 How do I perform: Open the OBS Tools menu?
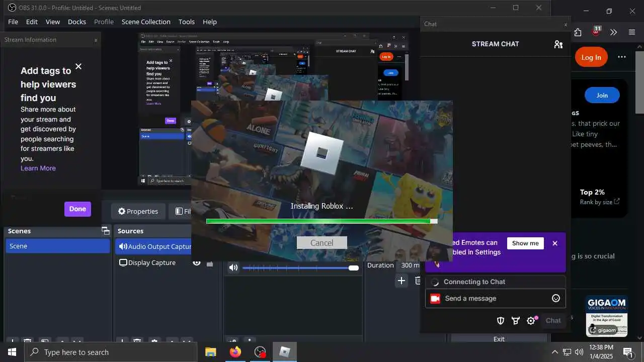point(186,22)
